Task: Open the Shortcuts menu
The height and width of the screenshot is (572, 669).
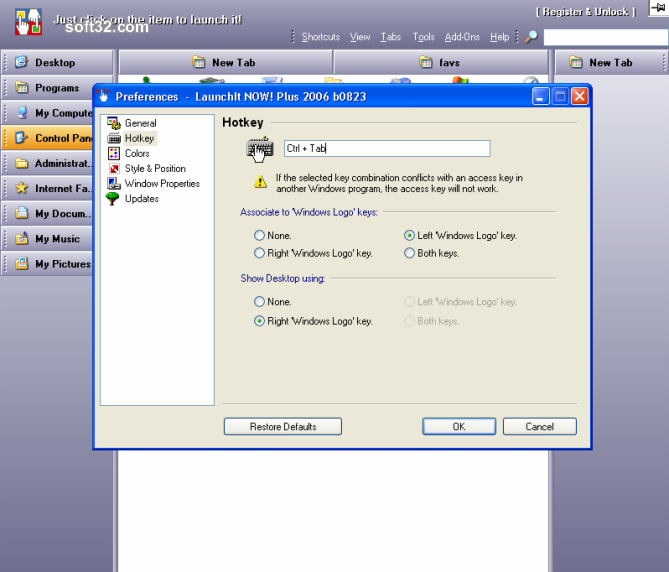Action: (320, 37)
